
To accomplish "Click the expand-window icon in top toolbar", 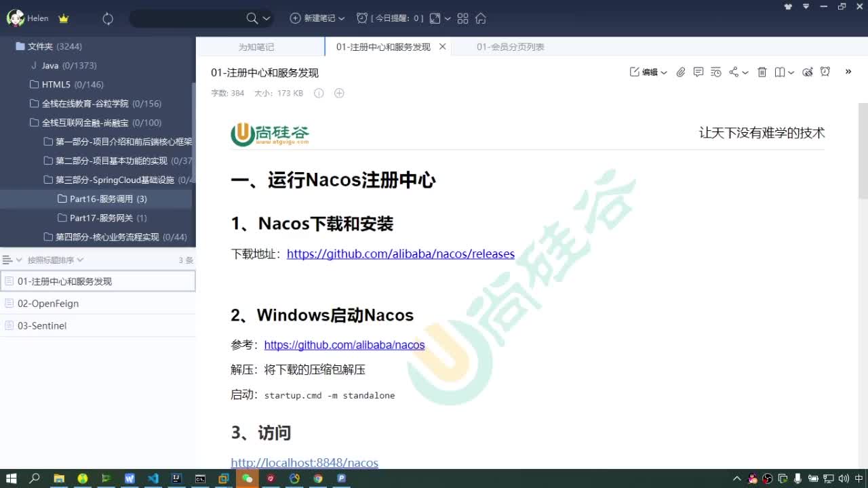I will 435,18.
